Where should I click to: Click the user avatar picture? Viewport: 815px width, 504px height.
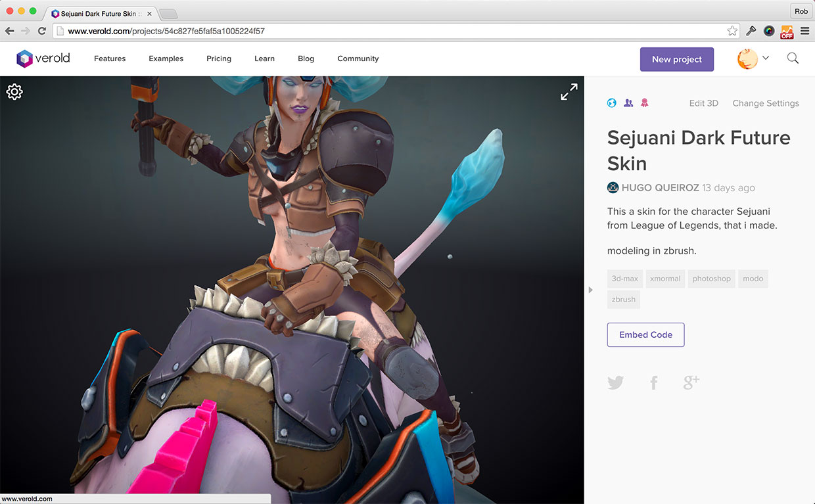coord(747,59)
